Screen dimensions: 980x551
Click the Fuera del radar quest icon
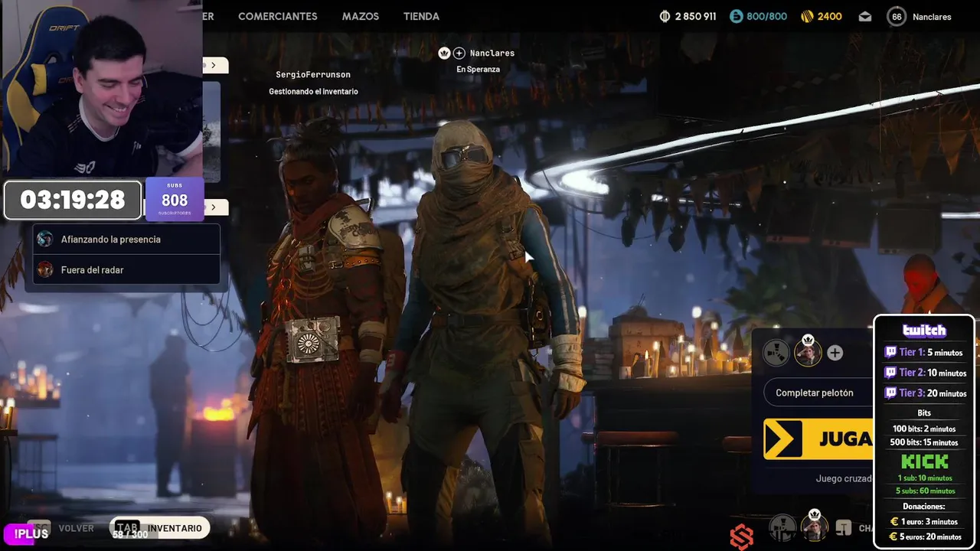click(45, 269)
